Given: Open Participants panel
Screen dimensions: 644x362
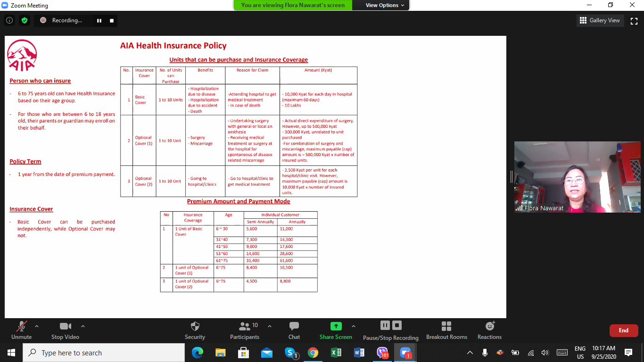Looking at the screenshot, I should [245, 330].
